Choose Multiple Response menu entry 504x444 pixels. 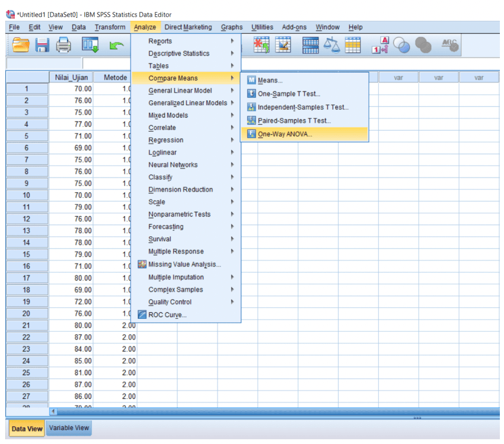tap(186, 251)
